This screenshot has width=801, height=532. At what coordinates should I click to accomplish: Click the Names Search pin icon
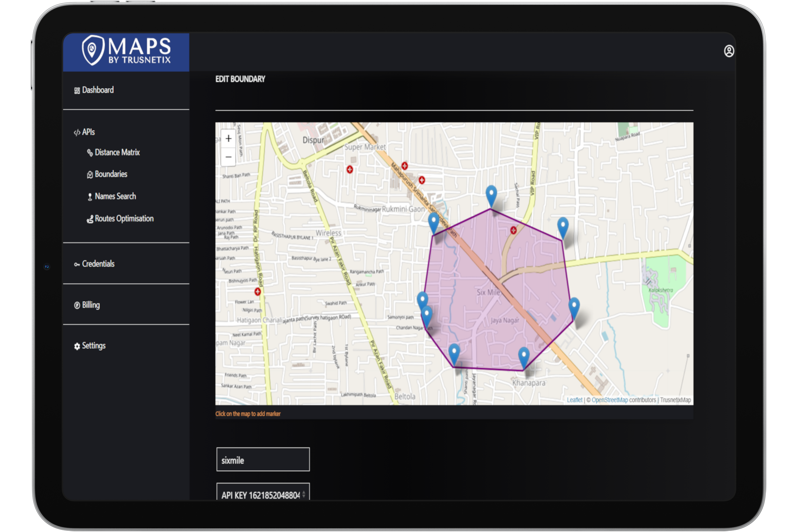(x=90, y=197)
